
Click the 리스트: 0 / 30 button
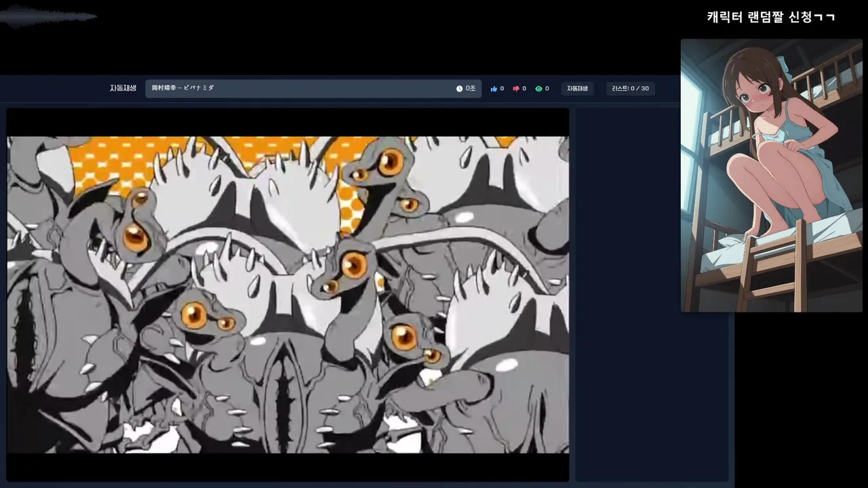point(630,89)
